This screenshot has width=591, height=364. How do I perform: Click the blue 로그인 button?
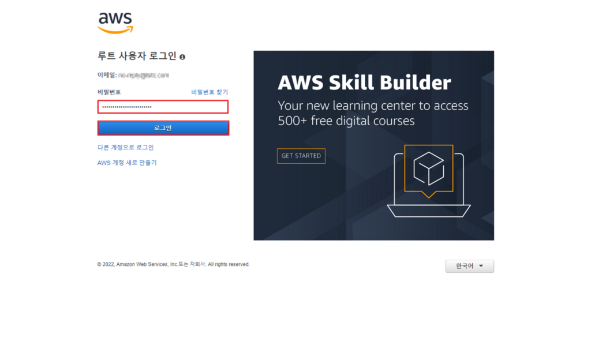coord(163,128)
